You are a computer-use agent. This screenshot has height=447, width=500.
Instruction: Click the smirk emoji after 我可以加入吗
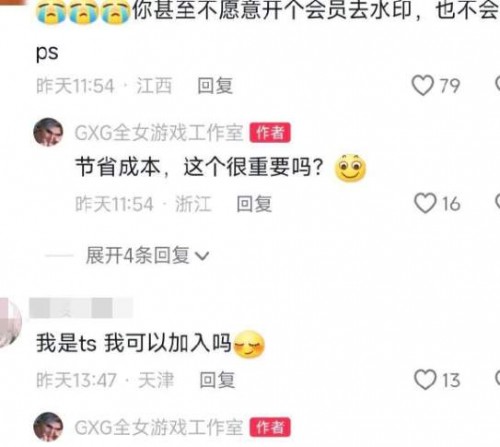[x=249, y=344]
